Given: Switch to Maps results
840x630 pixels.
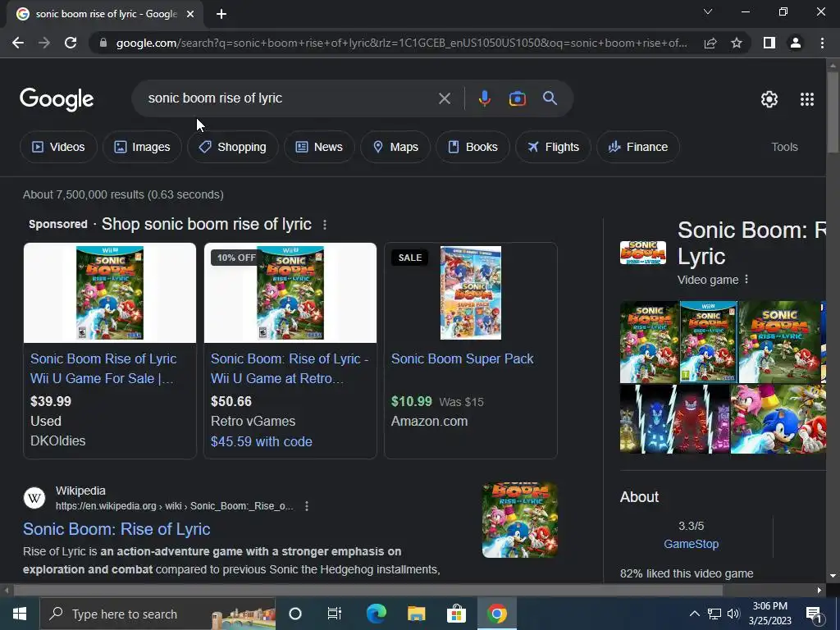Looking at the screenshot, I should pos(395,147).
